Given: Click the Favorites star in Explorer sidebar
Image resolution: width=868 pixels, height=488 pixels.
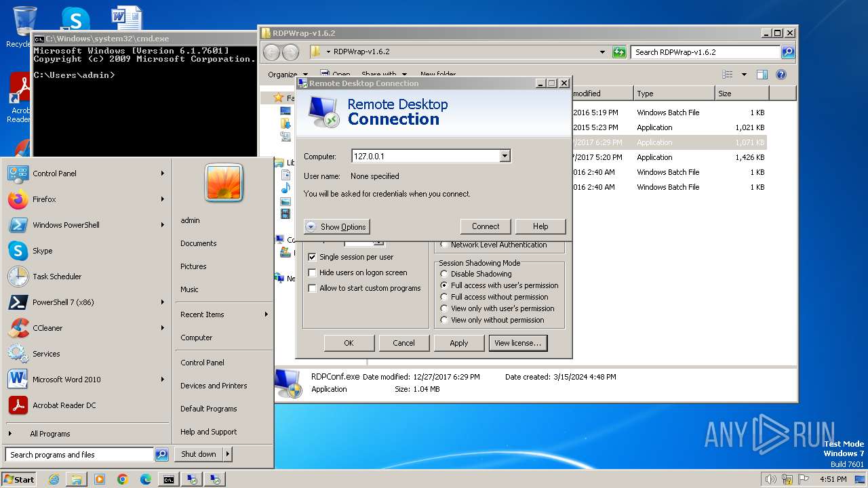Looking at the screenshot, I should coord(278,98).
